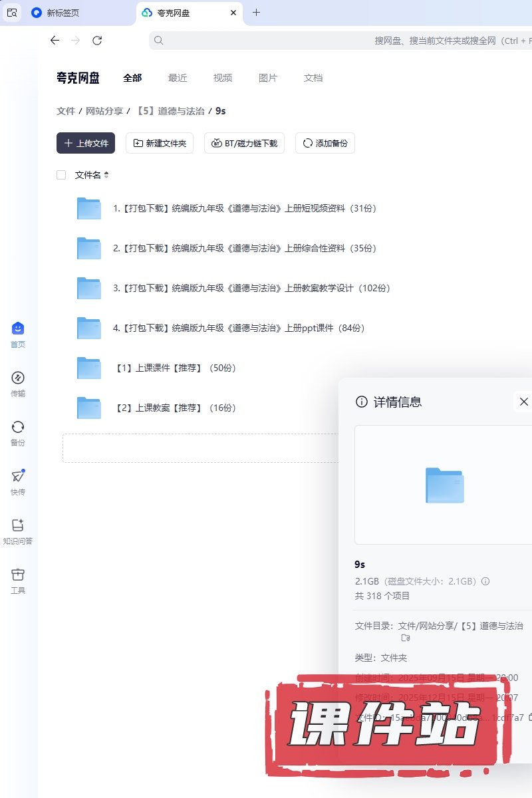Image resolution: width=532 pixels, height=798 pixels.
Task: Open the 知识问答 sidebar icon
Action: pos(18,525)
